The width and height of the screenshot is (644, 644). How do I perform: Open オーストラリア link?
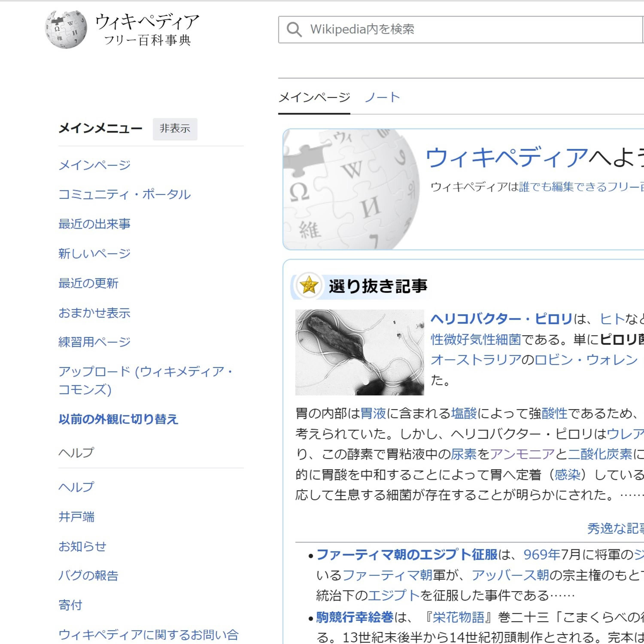click(x=476, y=360)
